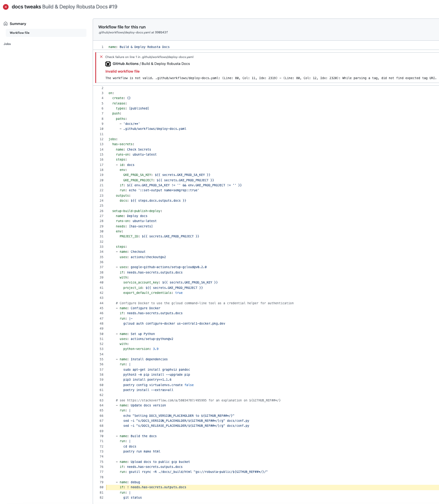Select line number 26 in the gutter

pos(101,211)
